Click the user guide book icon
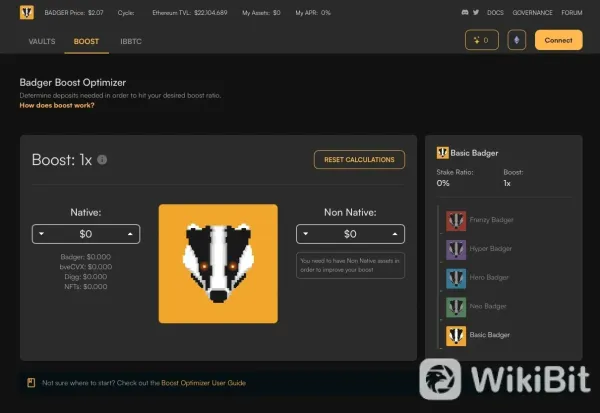Screen dimensions: 600x413 pos(31,382)
